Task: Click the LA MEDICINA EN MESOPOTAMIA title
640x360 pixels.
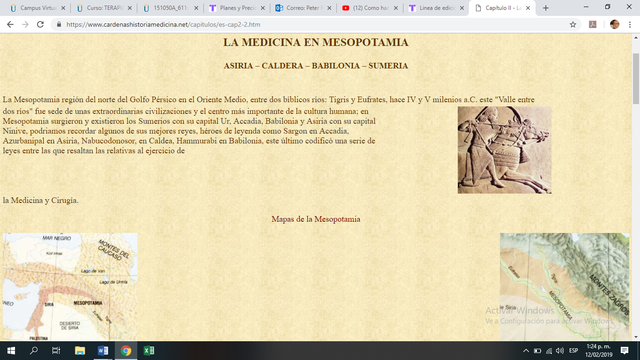Action: [x=316, y=42]
